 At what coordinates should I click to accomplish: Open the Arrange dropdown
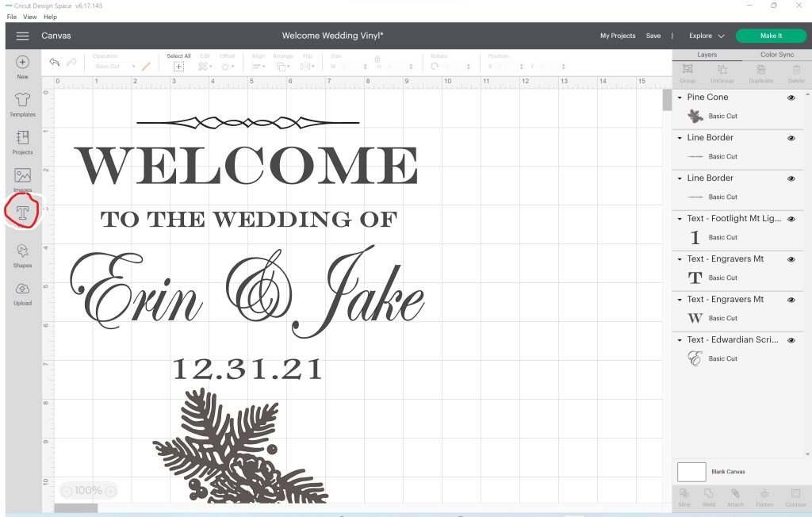(x=283, y=67)
